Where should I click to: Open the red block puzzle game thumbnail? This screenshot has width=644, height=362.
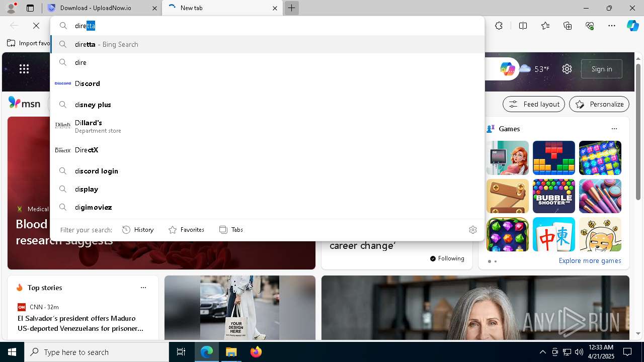[x=554, y=158]
